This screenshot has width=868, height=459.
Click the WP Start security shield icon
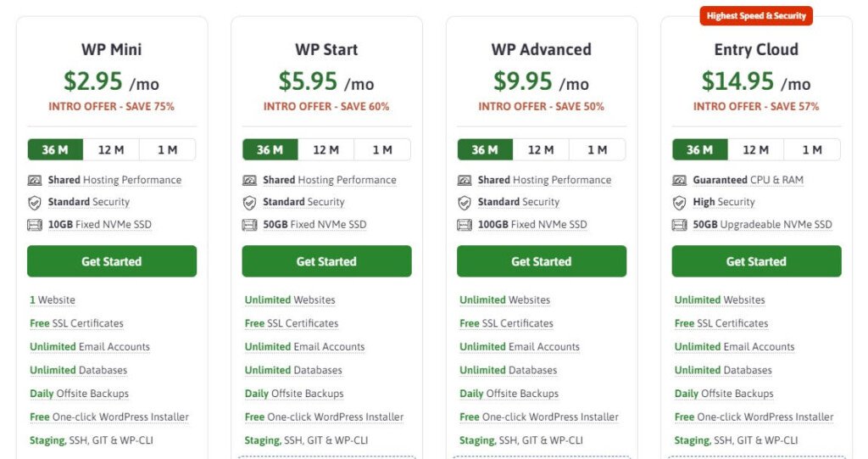pyautogui.click(x=249, y=203)
